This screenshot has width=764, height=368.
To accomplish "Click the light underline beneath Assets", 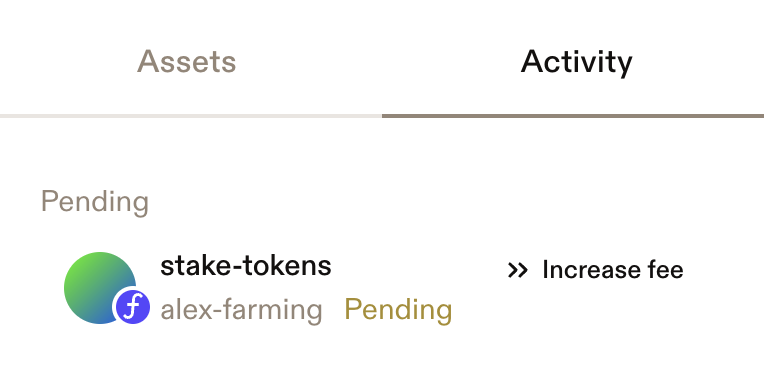I will 191,116.
